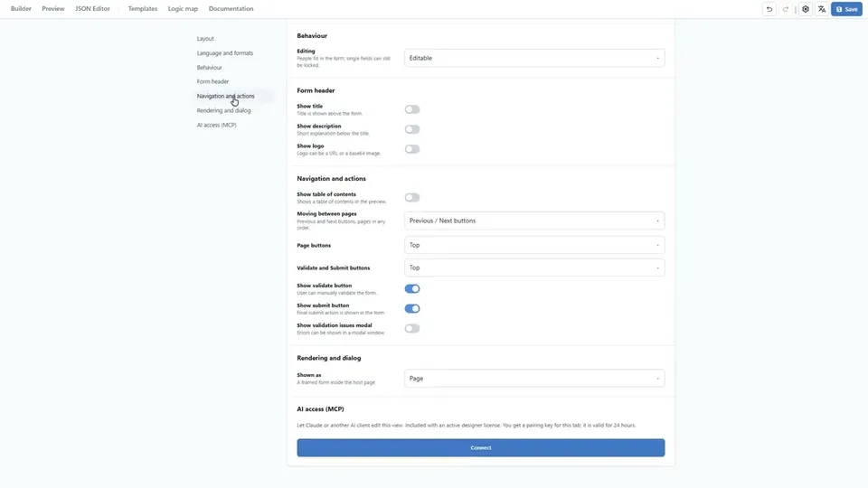
Task: Select Navigation and actions in the sidebar
Action: pyautogui.click(x=226, y=96)
